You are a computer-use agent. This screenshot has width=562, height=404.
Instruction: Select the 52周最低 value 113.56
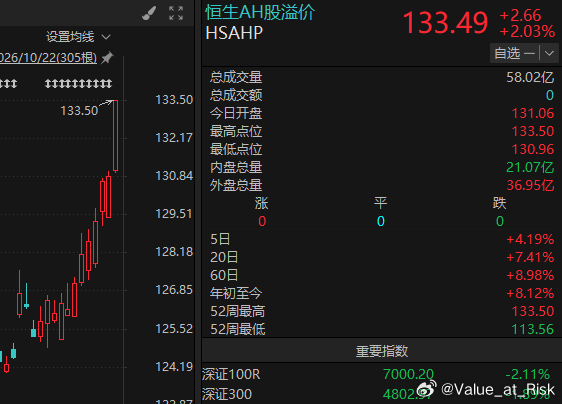[533, 329]
